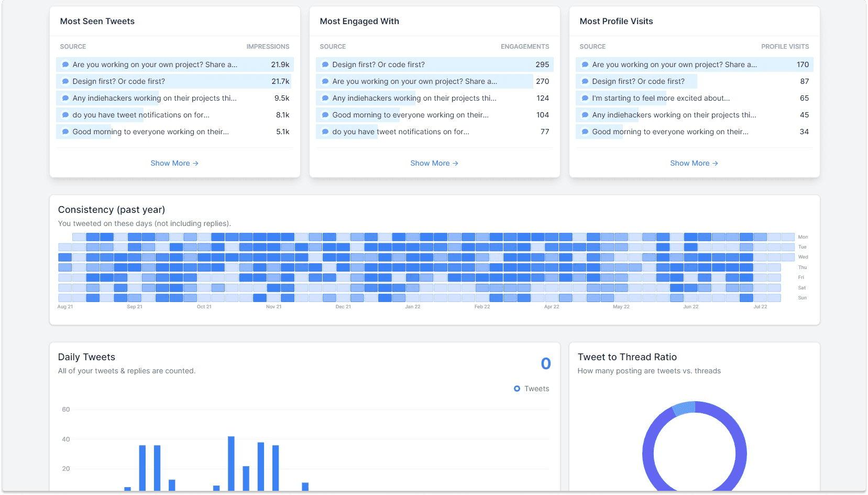Click tweet icon beside 'Are you working' in Most Seen Tweets
868x495 pixels.
click(65, 64)
